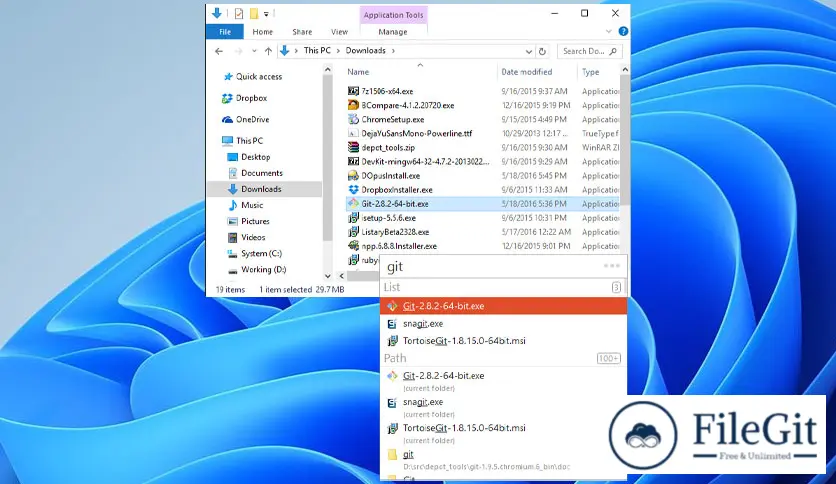Click Downloads in the address bar
This screenshot has width=836, height=484.
365,50
